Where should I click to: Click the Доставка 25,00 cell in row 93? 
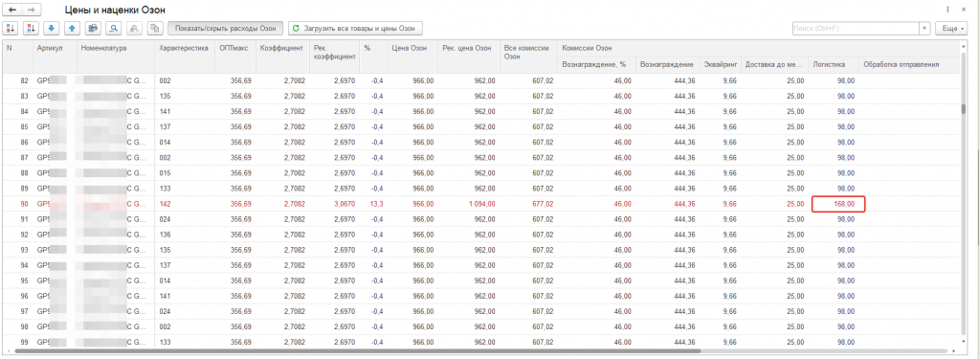point(774,250)
